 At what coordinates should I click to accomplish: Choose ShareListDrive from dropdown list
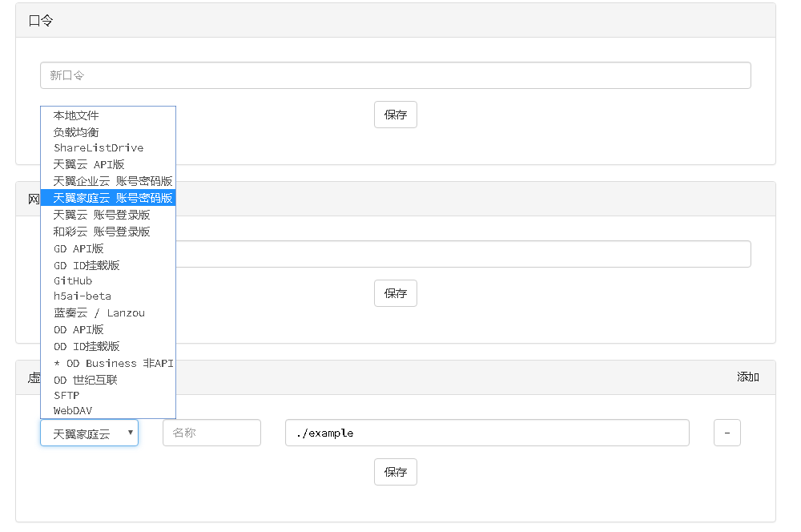[108, 148]
